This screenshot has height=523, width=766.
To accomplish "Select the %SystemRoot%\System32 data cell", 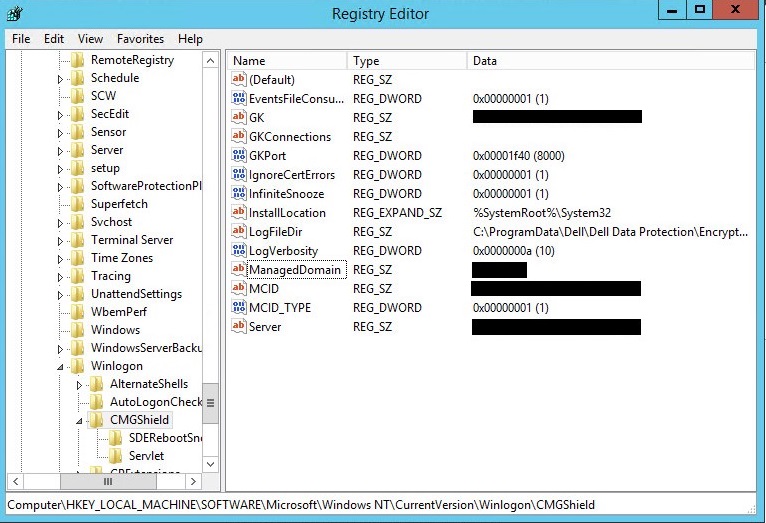I will click(542, 213).
